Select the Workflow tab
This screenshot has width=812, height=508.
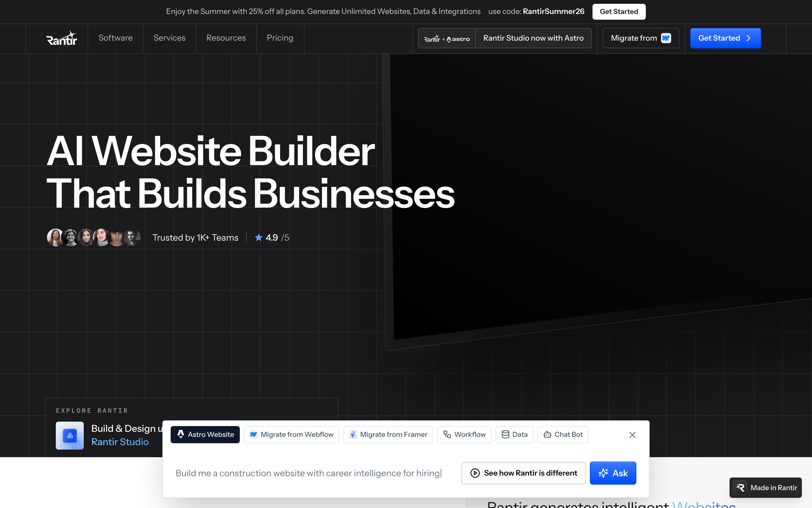[x=464, y=435]
